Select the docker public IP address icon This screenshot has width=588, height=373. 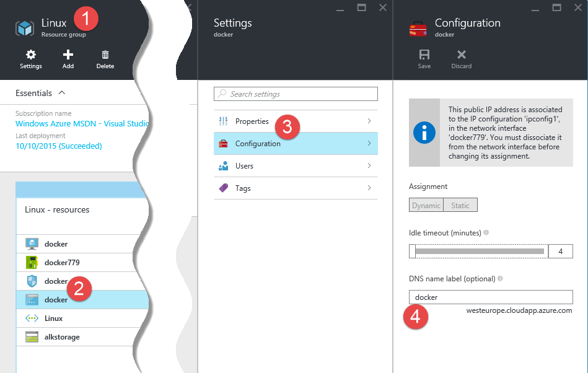[32, 299]
